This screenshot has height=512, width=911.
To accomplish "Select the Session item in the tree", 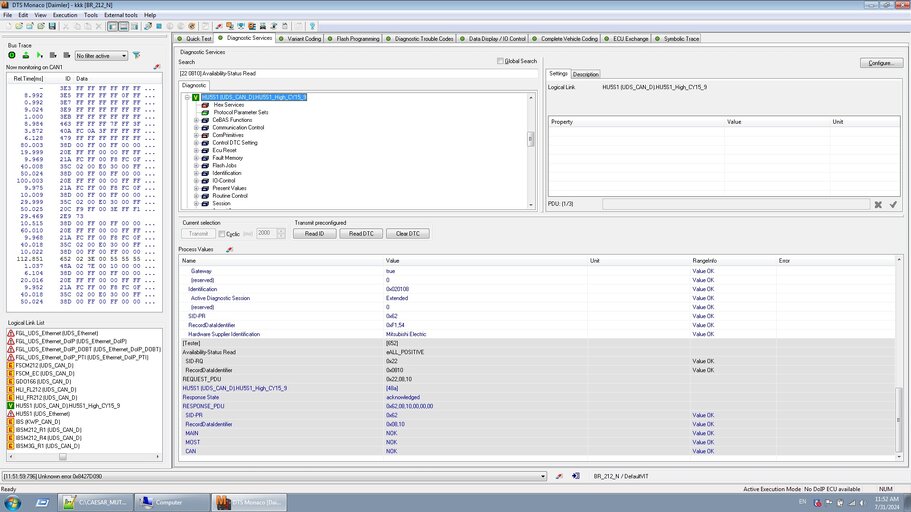I will coord(221,203).
